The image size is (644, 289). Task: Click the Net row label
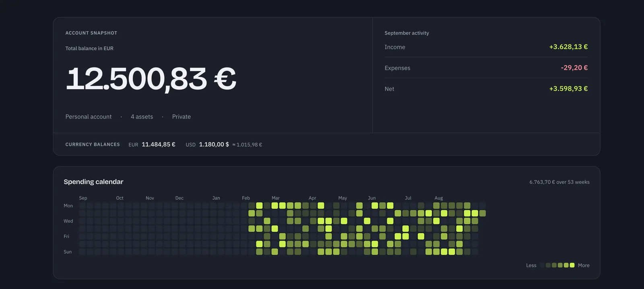(x=389, y=89)
